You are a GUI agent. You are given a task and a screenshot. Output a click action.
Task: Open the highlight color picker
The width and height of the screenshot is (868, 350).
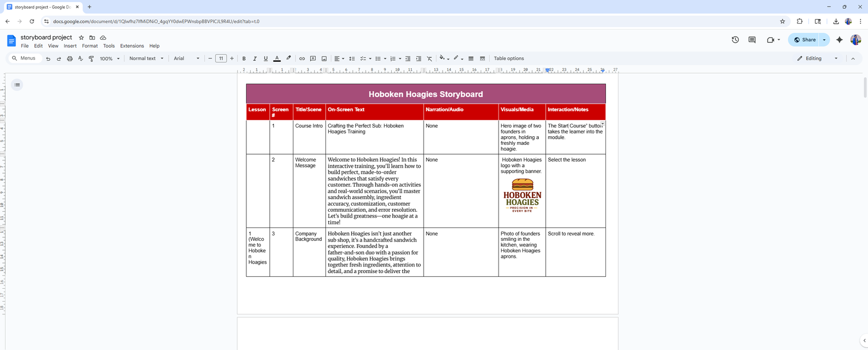tap(288, 59)
